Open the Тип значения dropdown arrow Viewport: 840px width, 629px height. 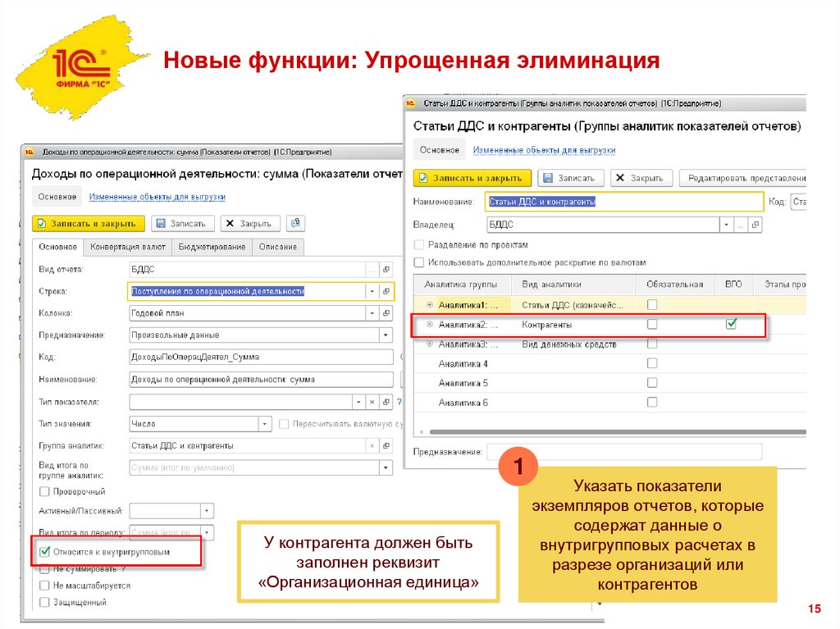[x=265, y=424]
